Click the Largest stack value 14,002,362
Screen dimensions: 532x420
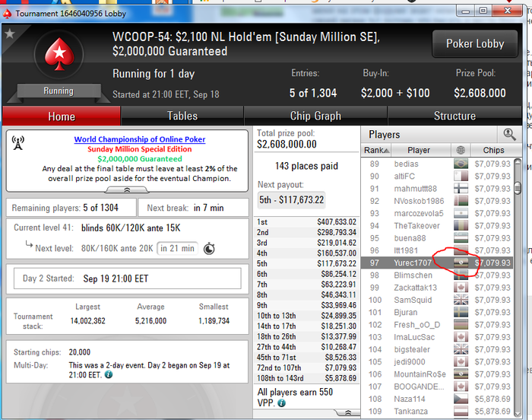coord(88,321)
